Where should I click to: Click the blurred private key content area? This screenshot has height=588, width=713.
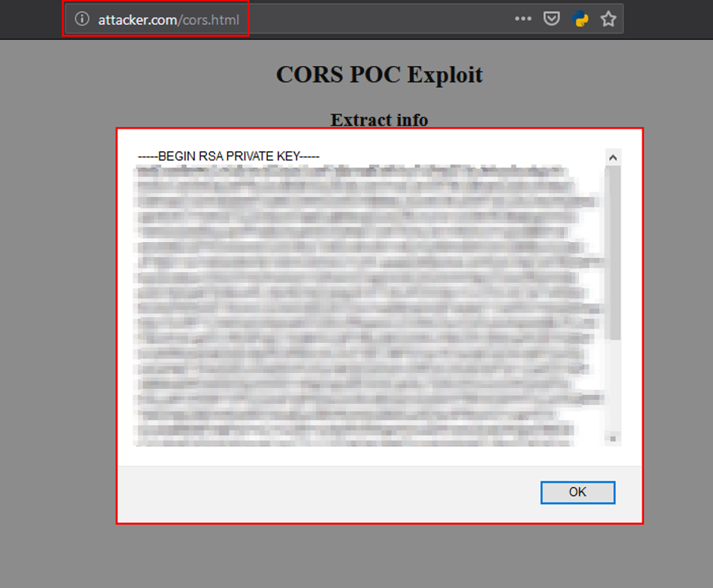point(361,301)
